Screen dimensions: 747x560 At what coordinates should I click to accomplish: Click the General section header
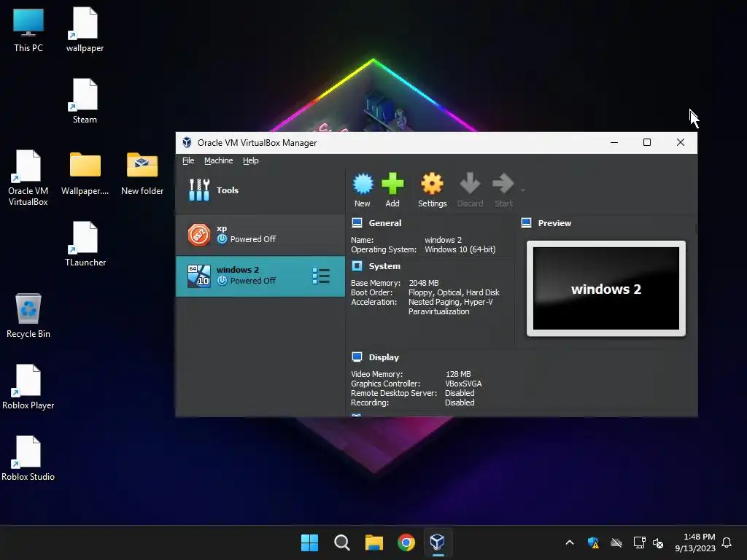(385, 223)
